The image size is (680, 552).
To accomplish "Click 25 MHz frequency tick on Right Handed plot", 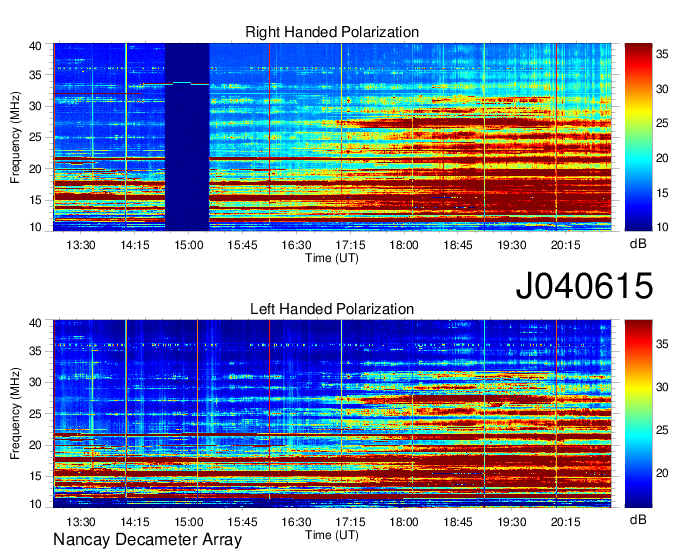I will 35,137.
